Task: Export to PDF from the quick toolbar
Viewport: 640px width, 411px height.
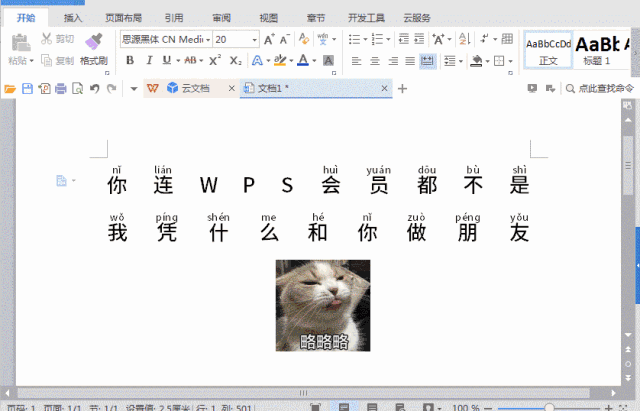Action: click(44, 89)
